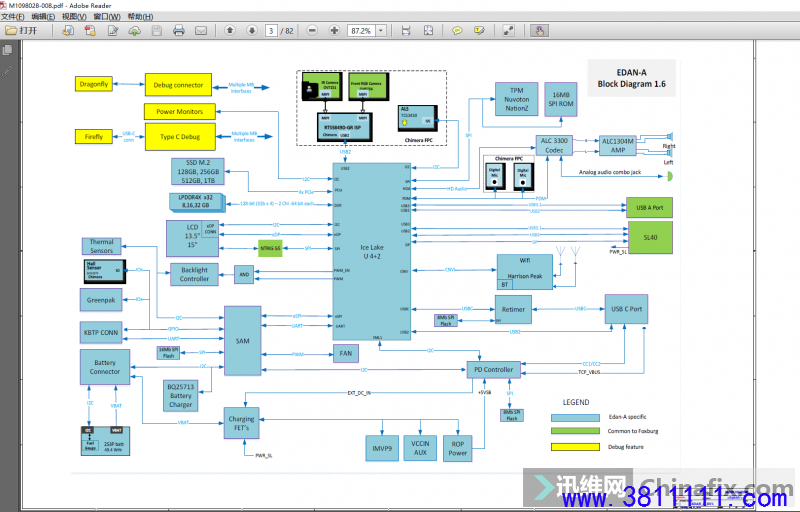Screen dimensions: 800x512
Task: Open the 编辑(E) menu
Action: (x=43, y=16)
